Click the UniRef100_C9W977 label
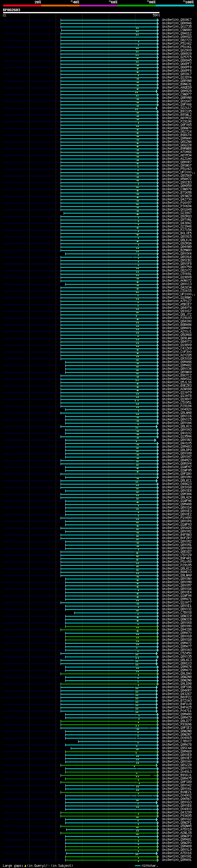 click(x=177, y=94)
